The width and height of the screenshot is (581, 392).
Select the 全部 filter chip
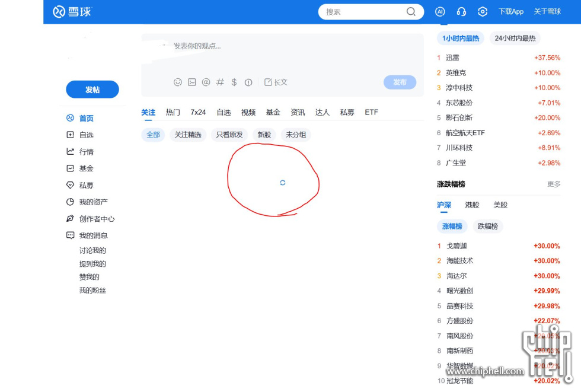tap(153, 135)
